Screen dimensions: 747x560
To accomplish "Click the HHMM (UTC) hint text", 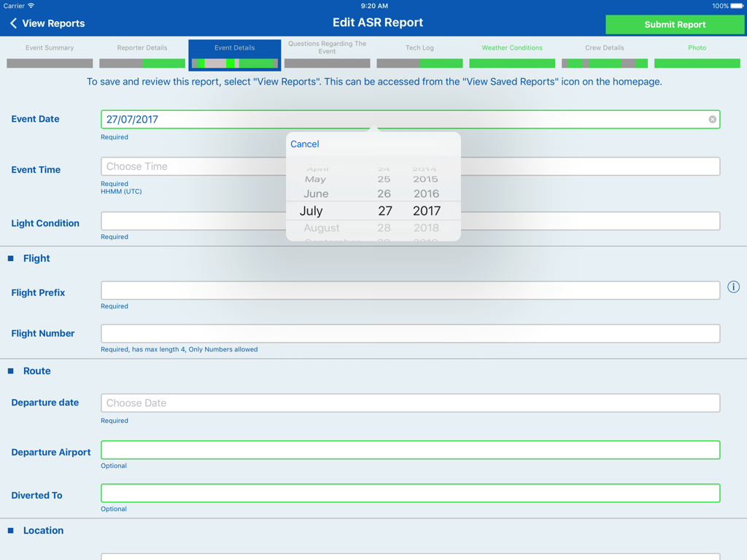I will tap(122, 192).
